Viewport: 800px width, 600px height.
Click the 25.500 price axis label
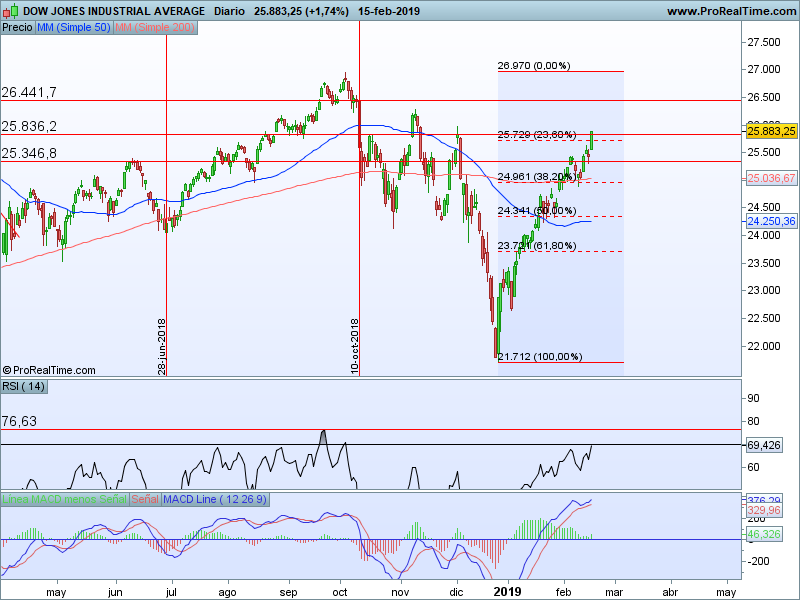(764, 152)
